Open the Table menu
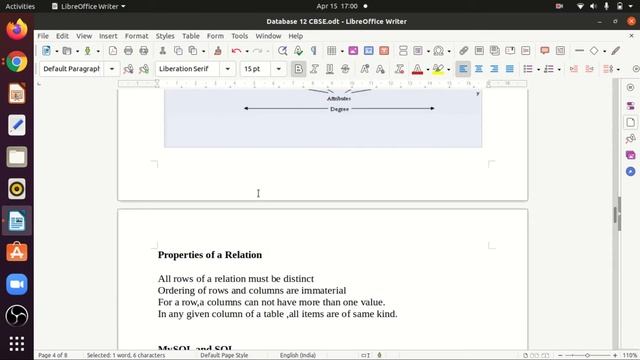The height and width of the screenshot is (360, 640). (x=191, y=36)
